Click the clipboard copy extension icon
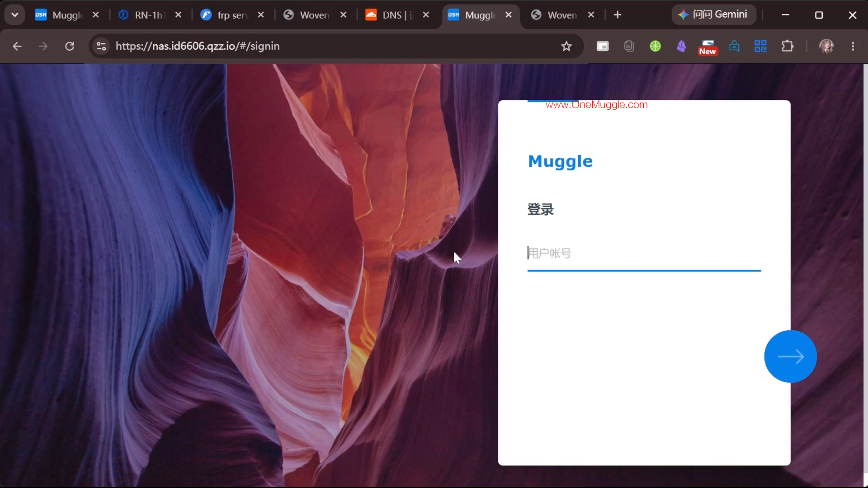 [x=629, y=46]
